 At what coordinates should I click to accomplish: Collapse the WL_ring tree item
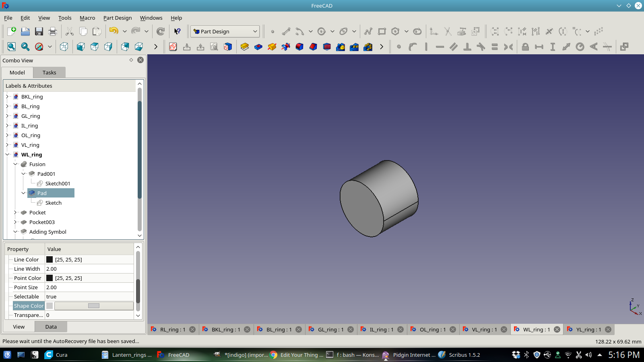pyautogui.click(x=7, y=154)
